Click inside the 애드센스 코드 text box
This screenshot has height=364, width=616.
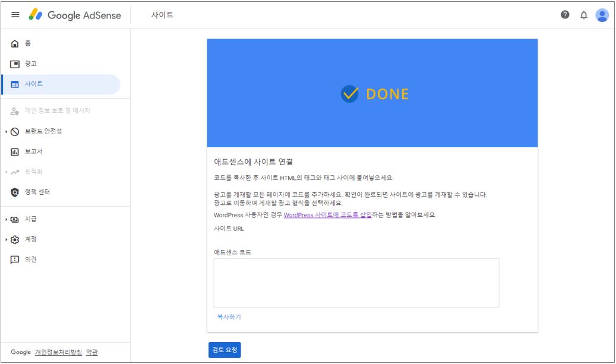click(356, 283)
